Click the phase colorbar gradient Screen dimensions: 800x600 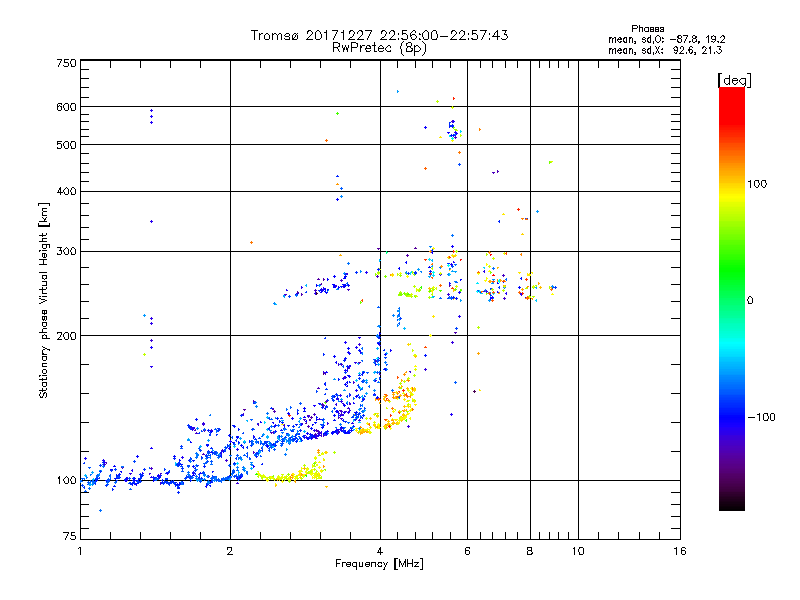click(x=732, y=298)
